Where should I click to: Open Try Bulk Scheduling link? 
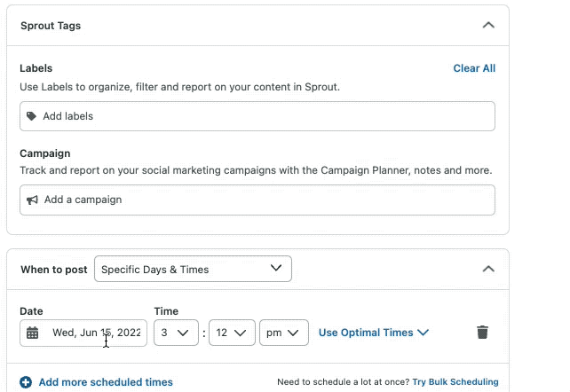(455, 382)
